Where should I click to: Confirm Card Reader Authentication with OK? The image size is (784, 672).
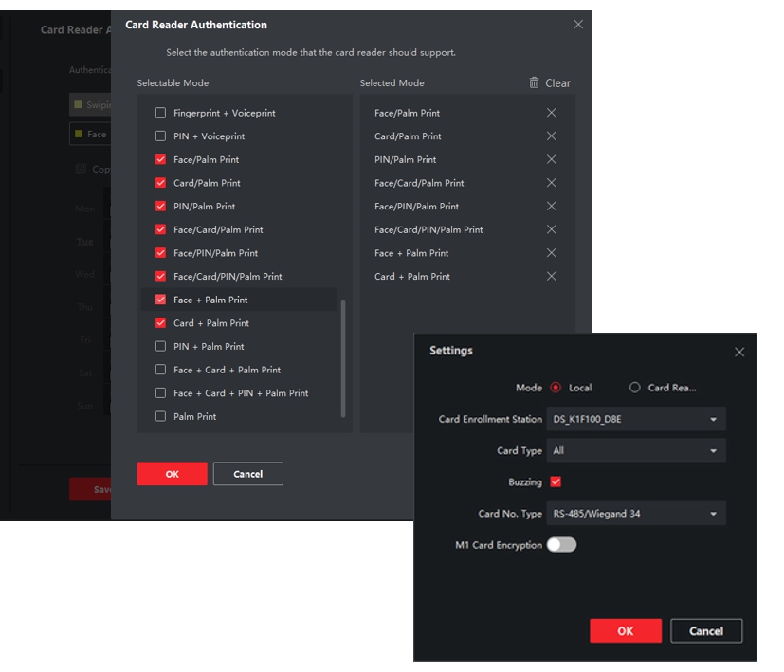tap(172, 474)
